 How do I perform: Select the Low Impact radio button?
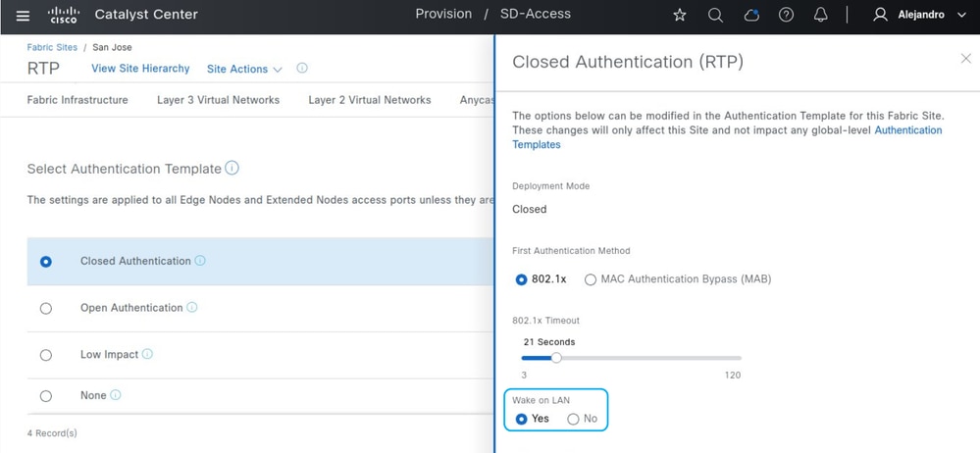point(46,356)
